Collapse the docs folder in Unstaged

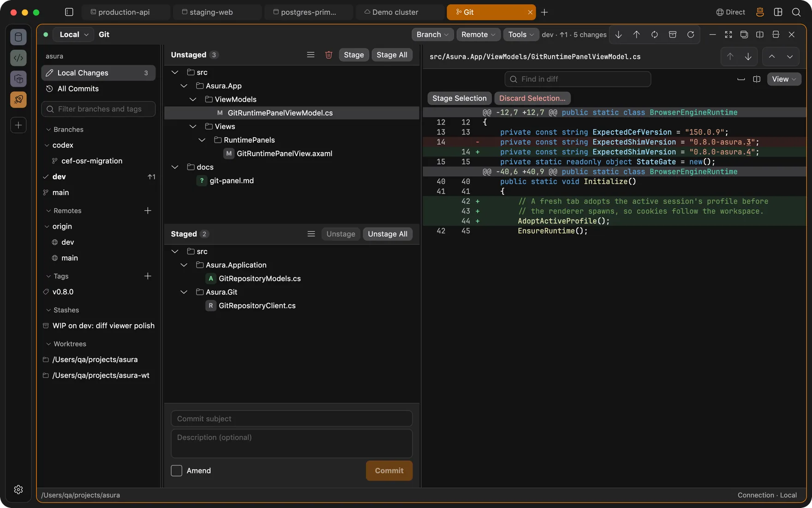[175, 167]
